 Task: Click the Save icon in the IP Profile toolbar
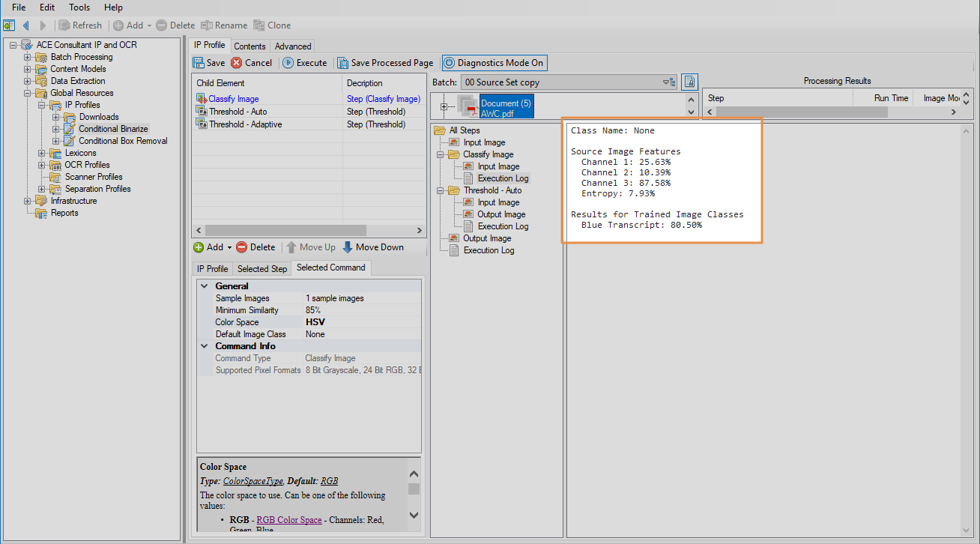click(x=199, y=63)
